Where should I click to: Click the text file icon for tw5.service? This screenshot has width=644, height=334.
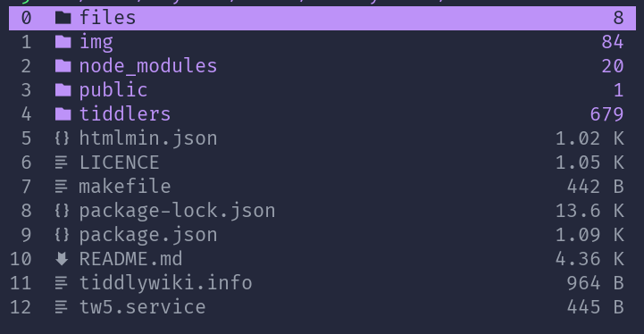tap(62, 307)
